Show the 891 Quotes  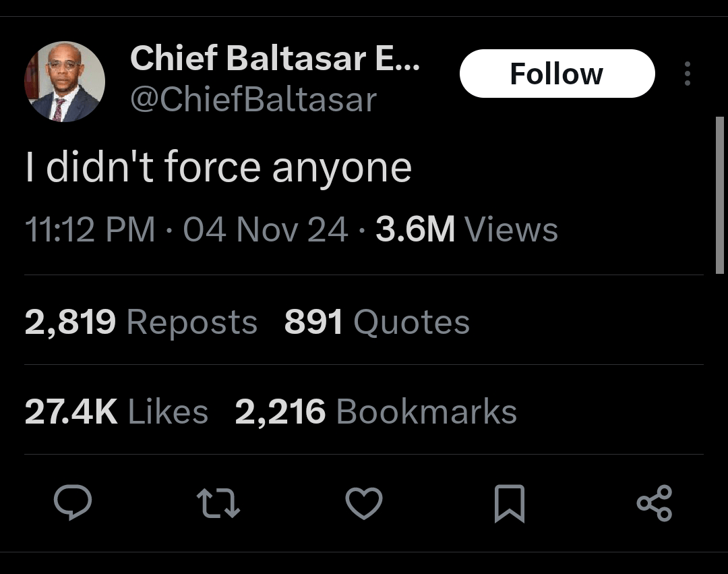tap(377, 322)
